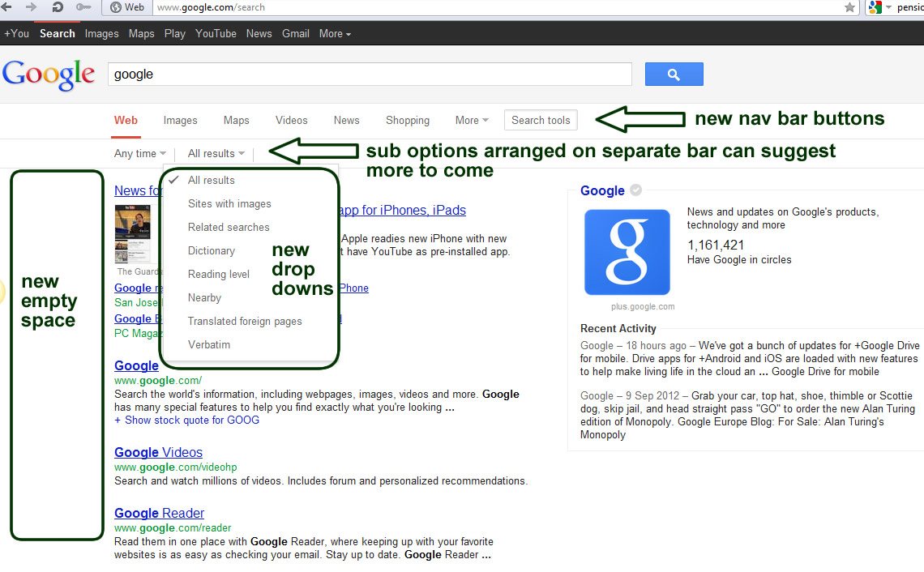Bookmark page with the star icon
Image resolution: width=924 pixels, height=572 pixels.
tap(849, 7)
